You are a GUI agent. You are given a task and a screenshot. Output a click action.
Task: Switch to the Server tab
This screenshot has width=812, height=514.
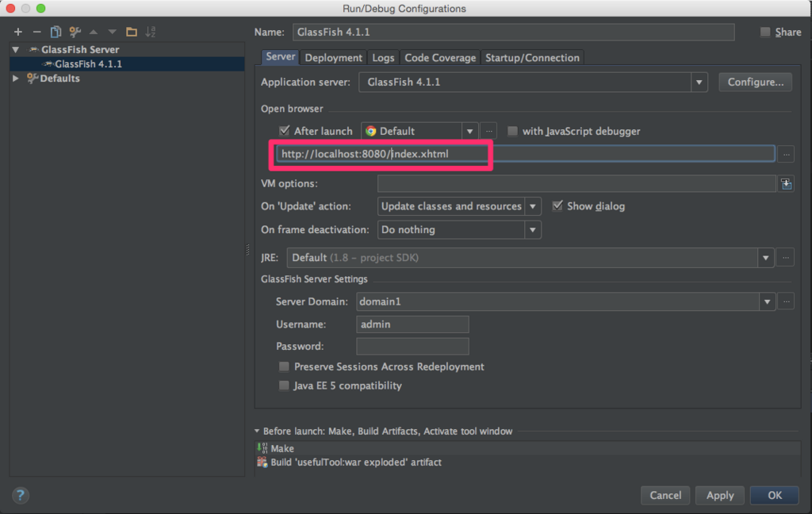(x=280, y=57)
